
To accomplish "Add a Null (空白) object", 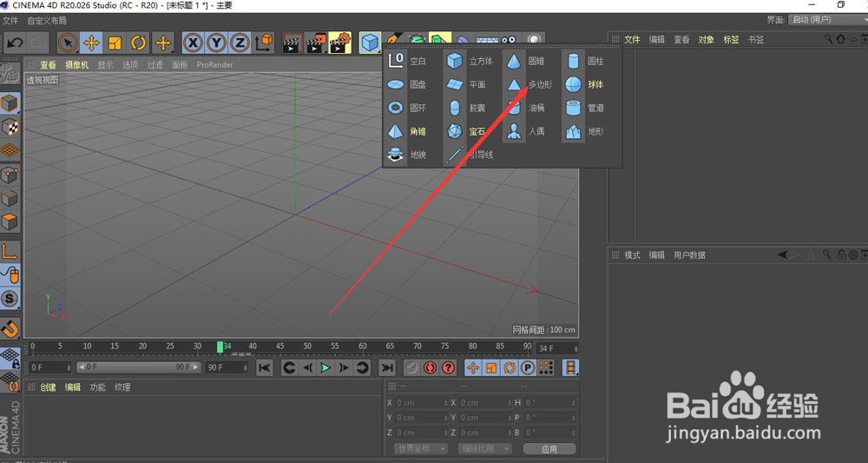I will coord(407,61).
